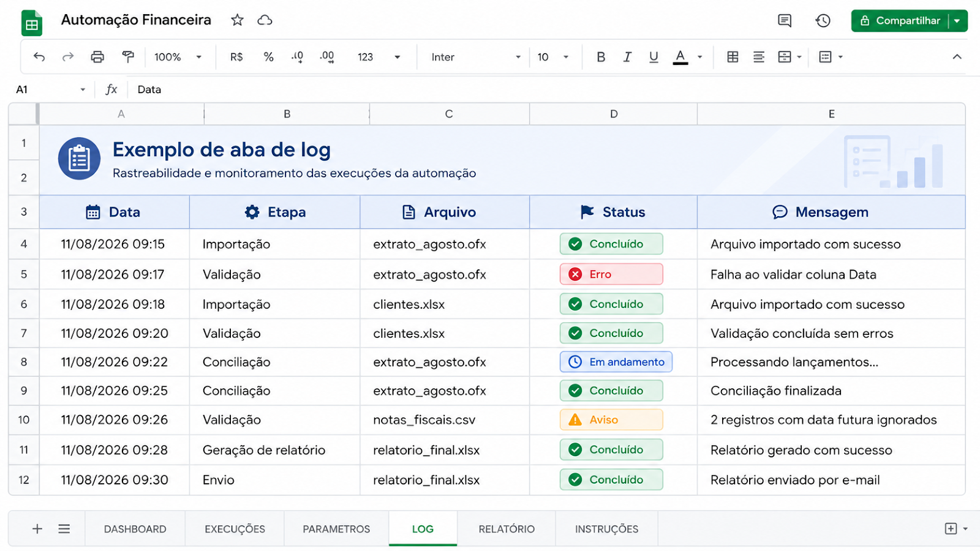980x551 pixels.
Task: Switch to the EXECUÇÕES sheet tab
Action: (235, 529)
